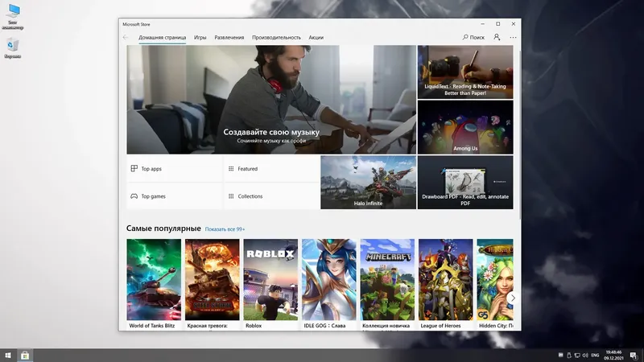The height and width of the screenshot is (362, 644).
Task: Open the Featured text label
Action: 248,169
